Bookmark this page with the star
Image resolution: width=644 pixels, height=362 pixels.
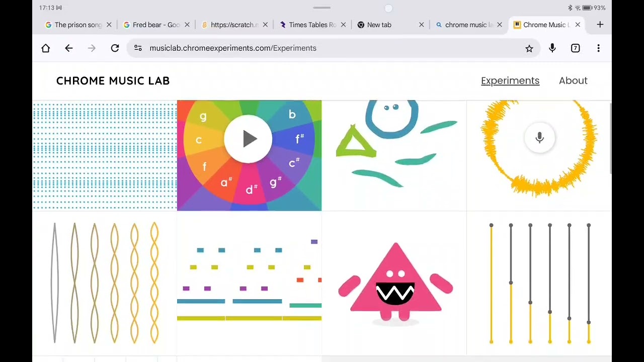click(x=529, y=48)
